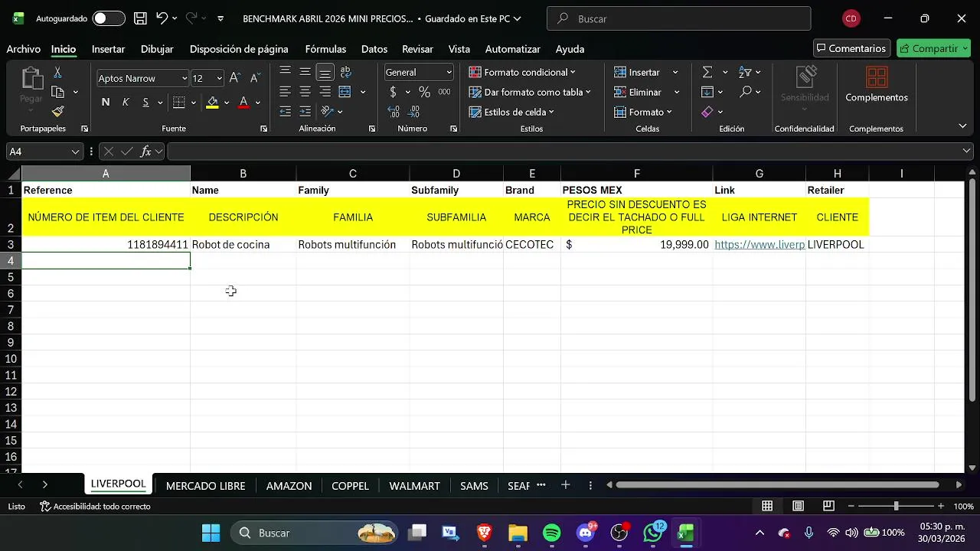Open the liverpool hyperlink in G3
The height and width of the screenshot is (551, 980).
click(759, 245)
